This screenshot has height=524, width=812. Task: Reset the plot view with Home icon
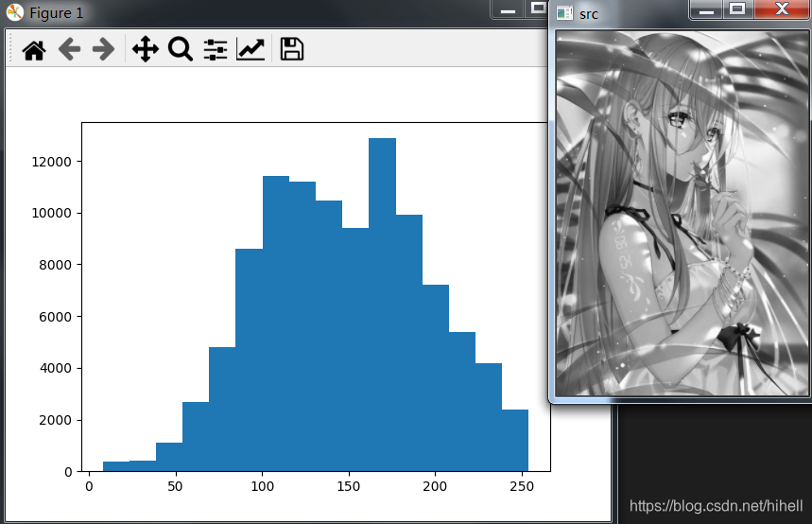point(34,50)
